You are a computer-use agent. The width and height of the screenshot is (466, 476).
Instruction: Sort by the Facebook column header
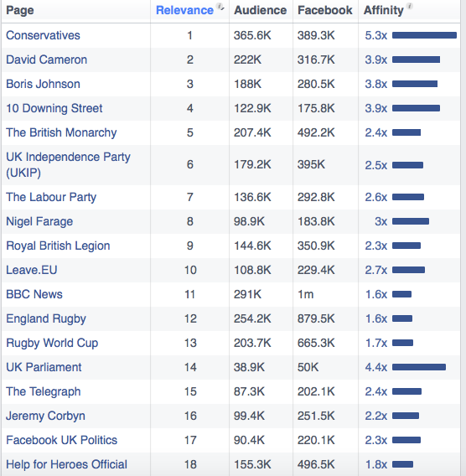click(x=325, y=10)
